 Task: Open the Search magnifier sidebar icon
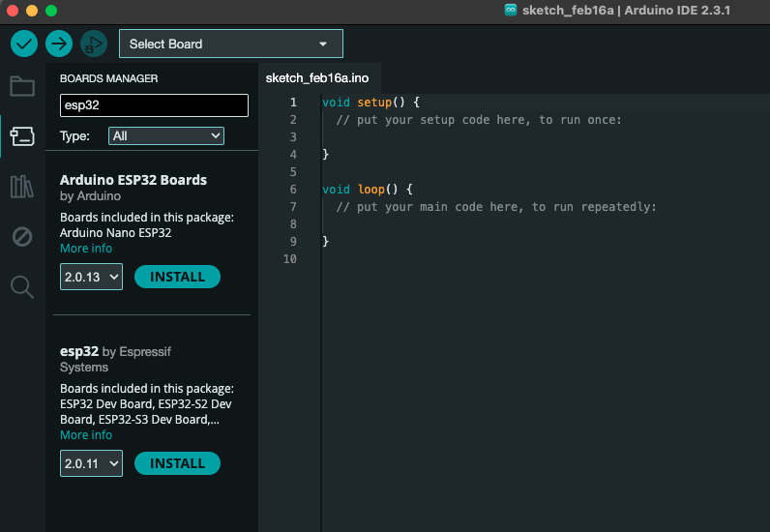[22, 287]
